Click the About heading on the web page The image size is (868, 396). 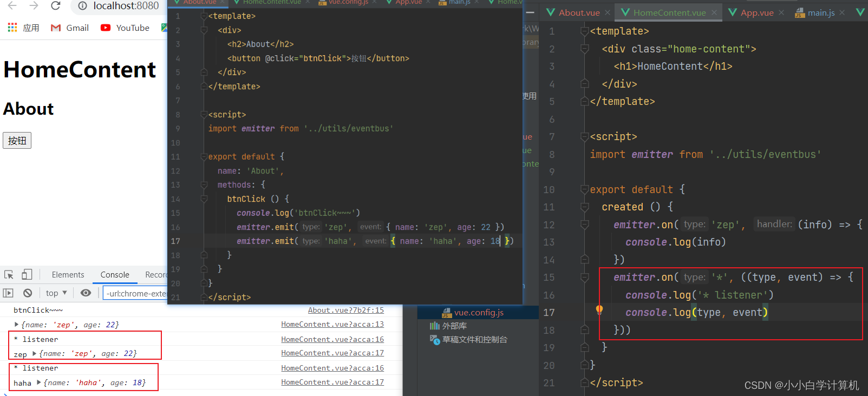tap(29, 109)
